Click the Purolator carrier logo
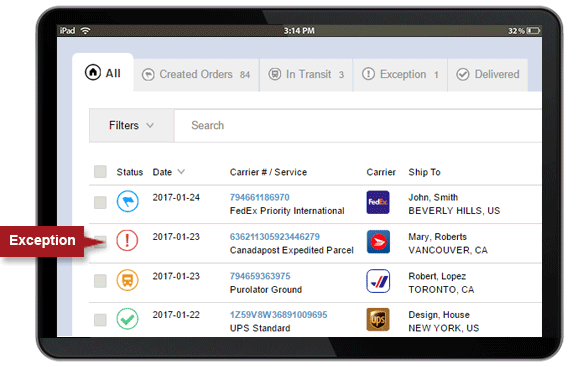The image size is (585, 367). pyautogui.click(x=378, y=281)
